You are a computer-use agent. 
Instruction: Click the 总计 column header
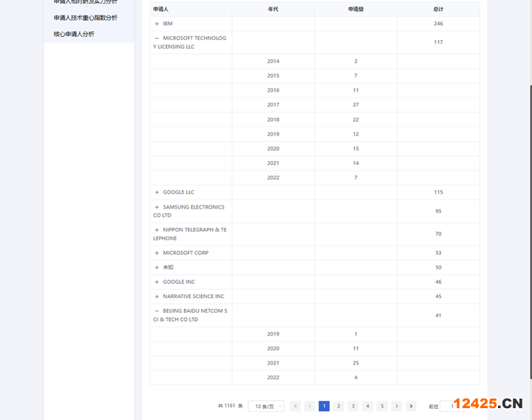click(438, 10)
